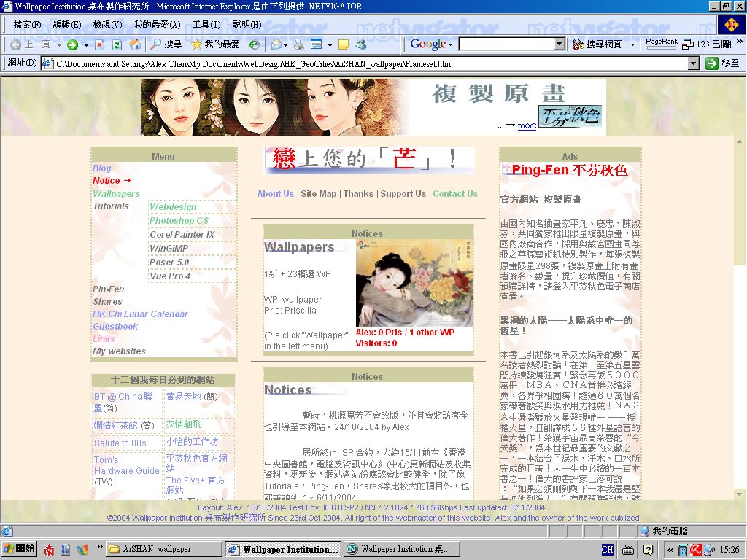Click the Site Map link
The height and width of the screenshot is (560, 747).
point(318,193)
